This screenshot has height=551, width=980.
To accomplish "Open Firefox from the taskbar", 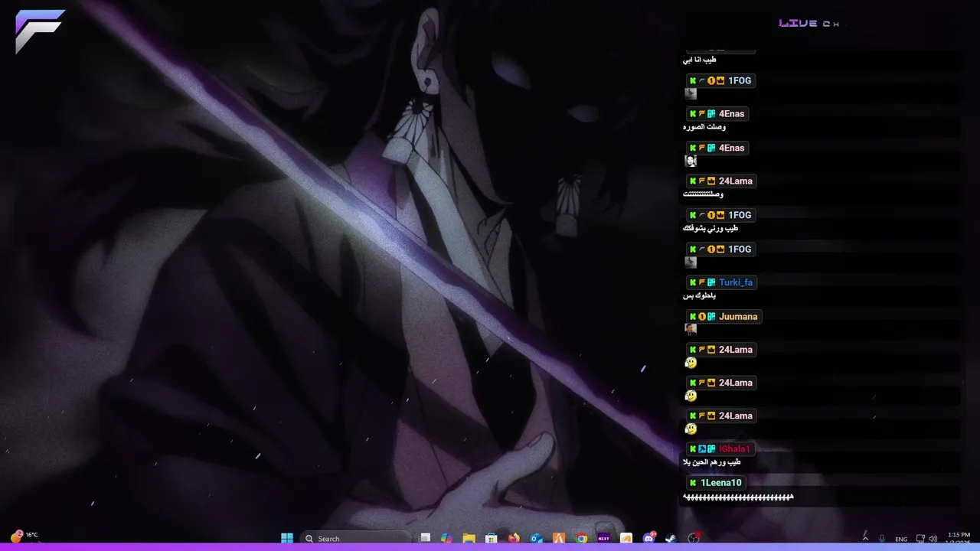I will (514, 538).
